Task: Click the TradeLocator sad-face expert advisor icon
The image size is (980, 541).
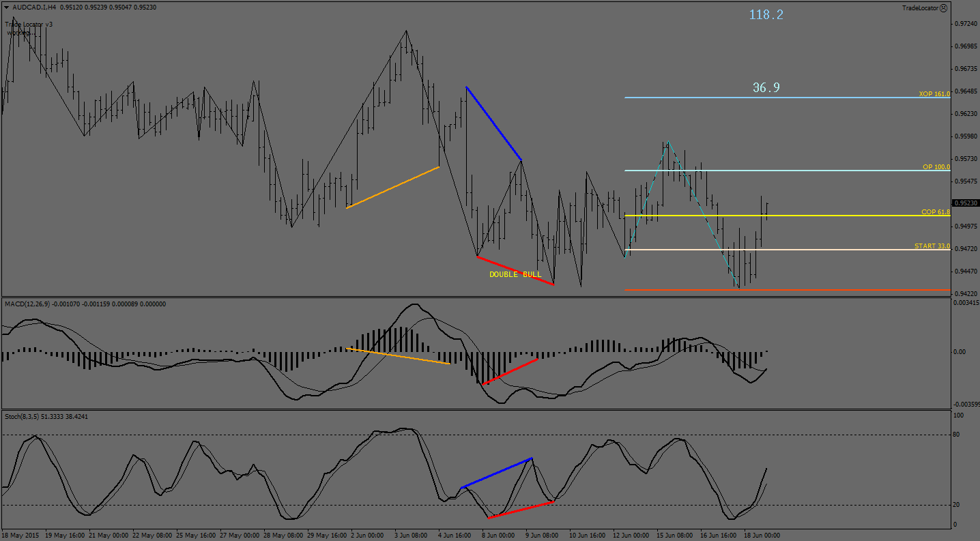Action: click(943, 8)
